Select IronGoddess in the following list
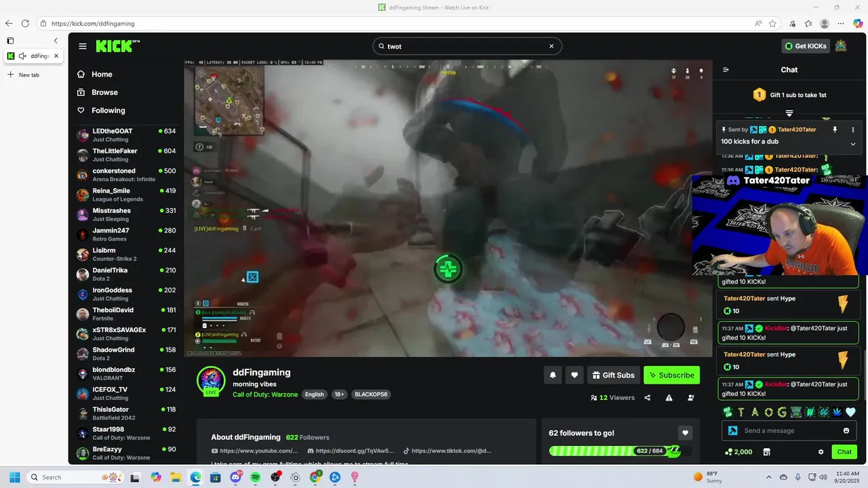Screen dimensions: 868x488 pos(126,293)
